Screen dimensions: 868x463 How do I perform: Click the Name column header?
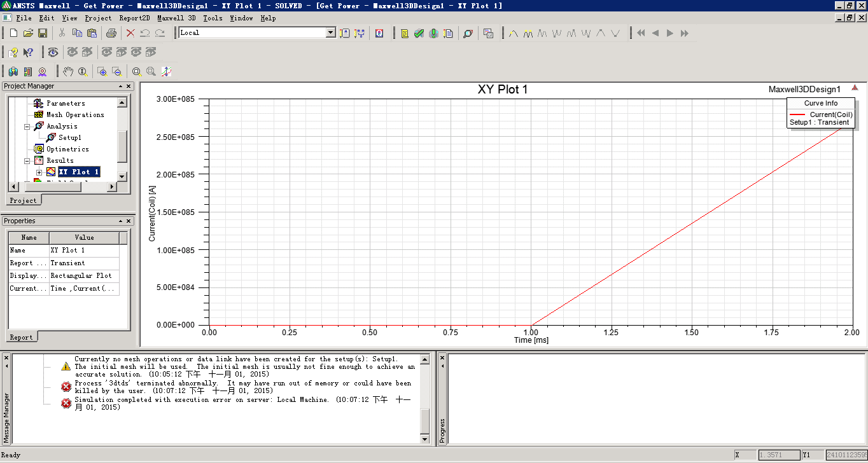point(29,238)
